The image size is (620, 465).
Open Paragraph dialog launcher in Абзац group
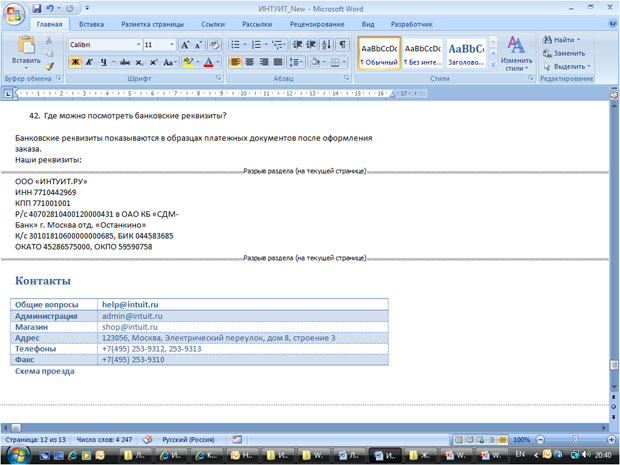347,78
